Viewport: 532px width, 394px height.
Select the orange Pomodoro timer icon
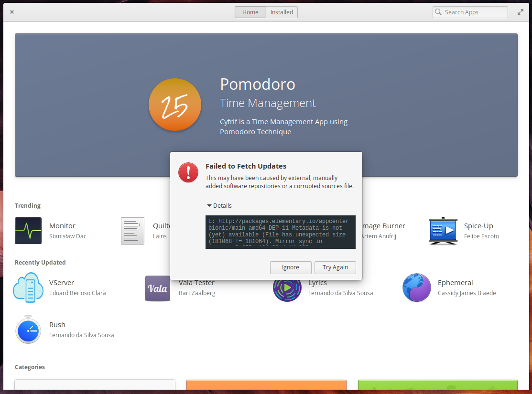pos(175,105)
